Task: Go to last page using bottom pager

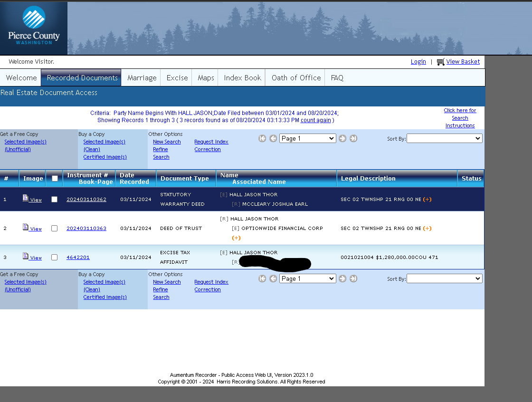Action: [353, 279]
